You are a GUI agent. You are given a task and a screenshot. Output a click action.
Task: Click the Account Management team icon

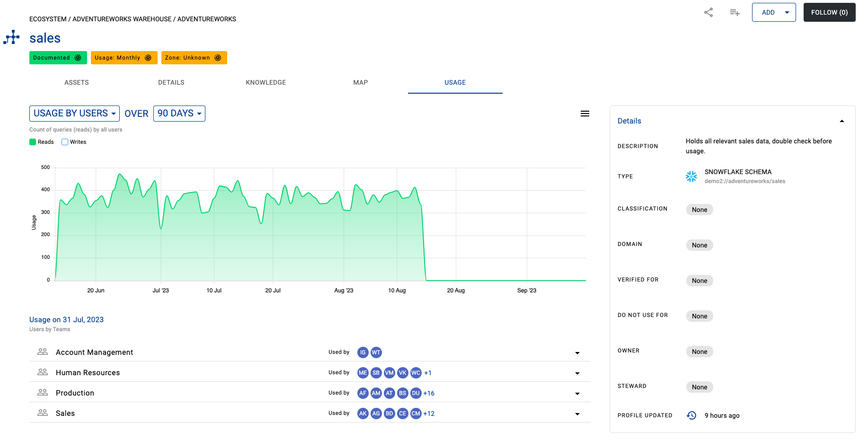tap(43, 352)
